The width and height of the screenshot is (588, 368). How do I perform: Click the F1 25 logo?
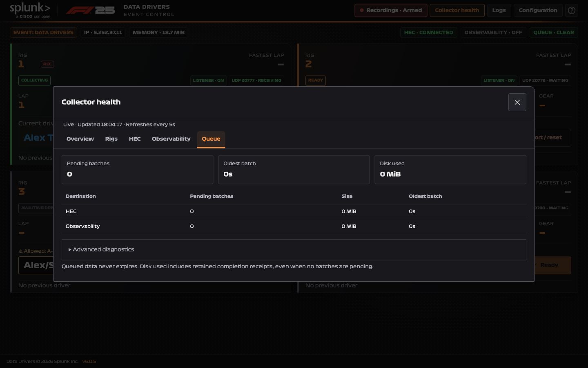tap(91, 10)
